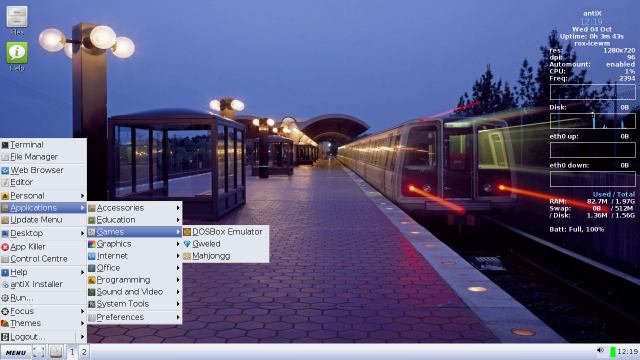Click the Programming category icon

point(92,280)
